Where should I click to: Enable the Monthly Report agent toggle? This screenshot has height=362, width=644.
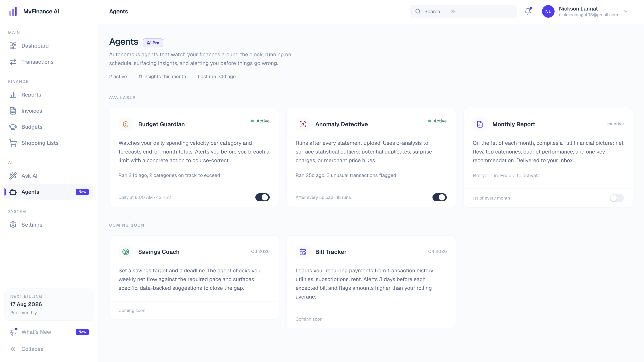coord(616,198)
